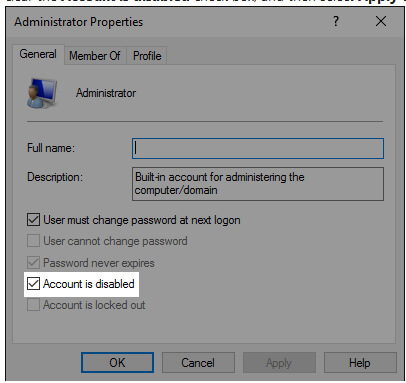The height and width of the screenshot is (383, 406).
Task: Confirm changes with the OK button
Action: 117,362
